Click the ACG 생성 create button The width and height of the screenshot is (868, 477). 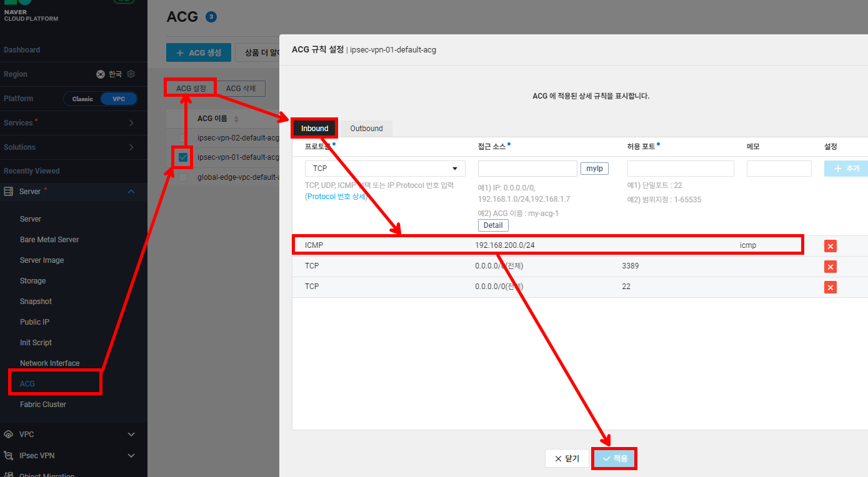tap(199, 52)
